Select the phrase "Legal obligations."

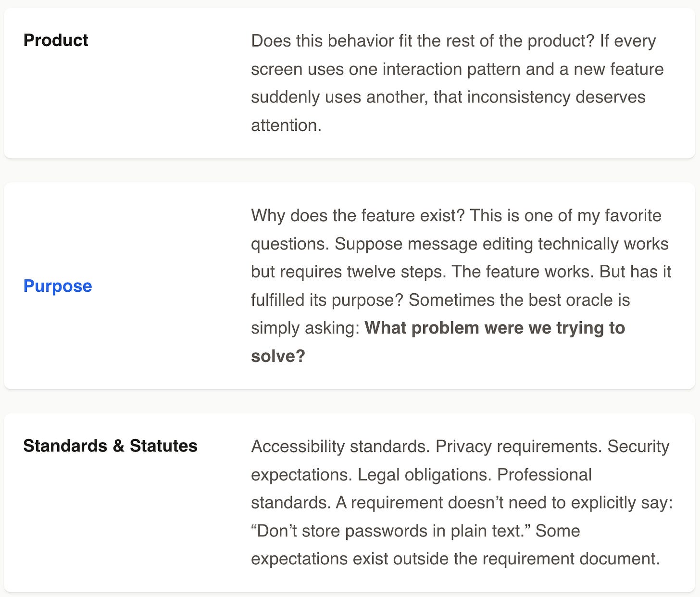tap(425, 475)
